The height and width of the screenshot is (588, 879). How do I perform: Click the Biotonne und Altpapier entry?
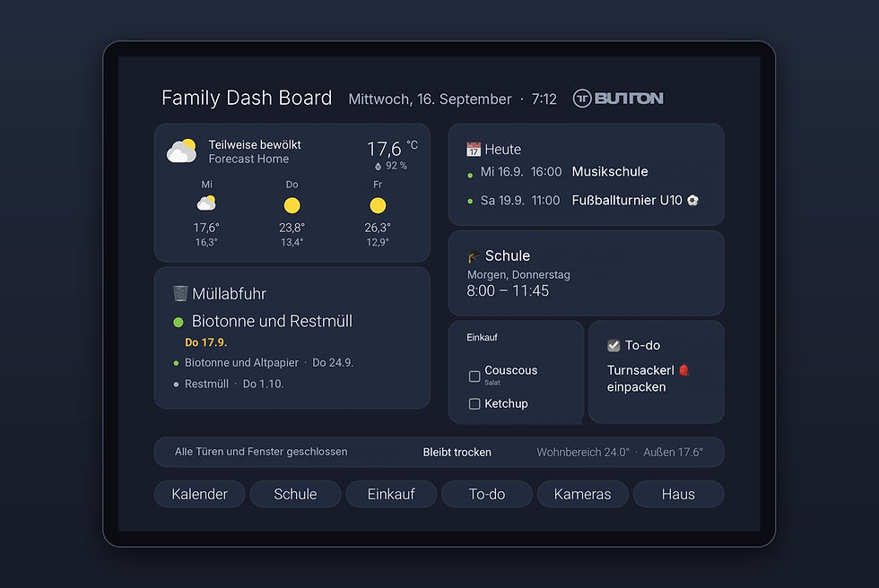[269, 363]
